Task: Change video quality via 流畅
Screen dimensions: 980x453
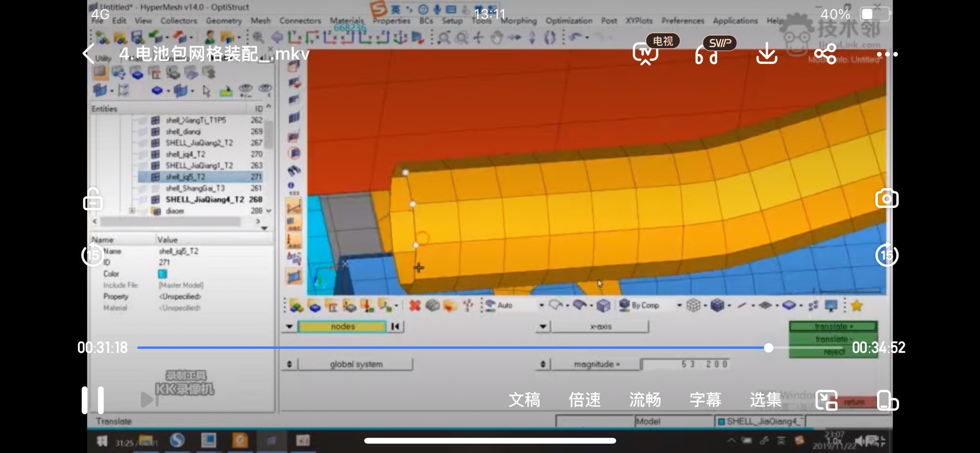Action: tap(645, 399)
